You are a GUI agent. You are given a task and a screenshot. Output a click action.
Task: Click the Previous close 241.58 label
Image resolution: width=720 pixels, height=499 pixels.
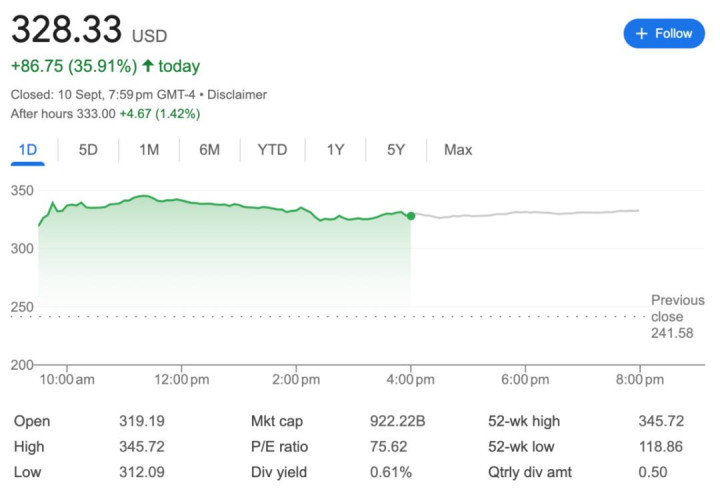[671, 316]
